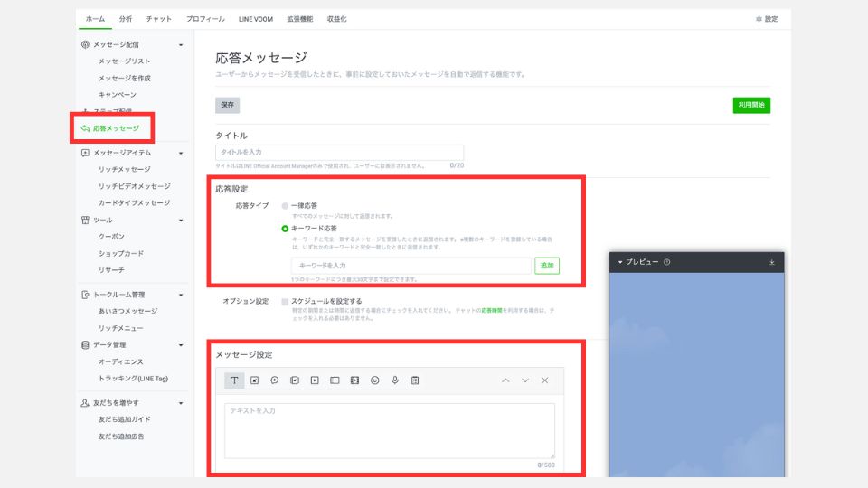Open the 分析 tab
Viewport: 868px width, 488px height.
tap(126, 19)
